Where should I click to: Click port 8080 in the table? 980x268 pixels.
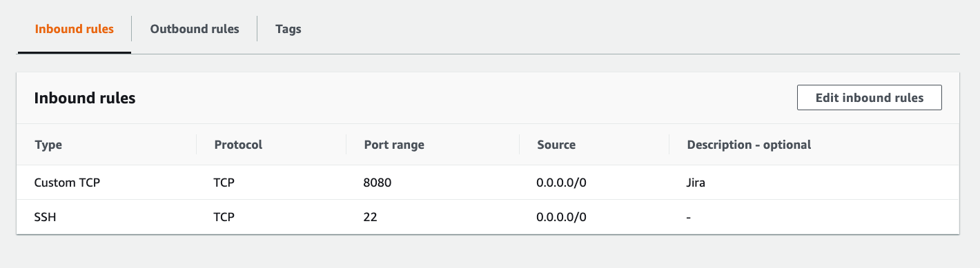pyautogui.click(x=382, y=183)
